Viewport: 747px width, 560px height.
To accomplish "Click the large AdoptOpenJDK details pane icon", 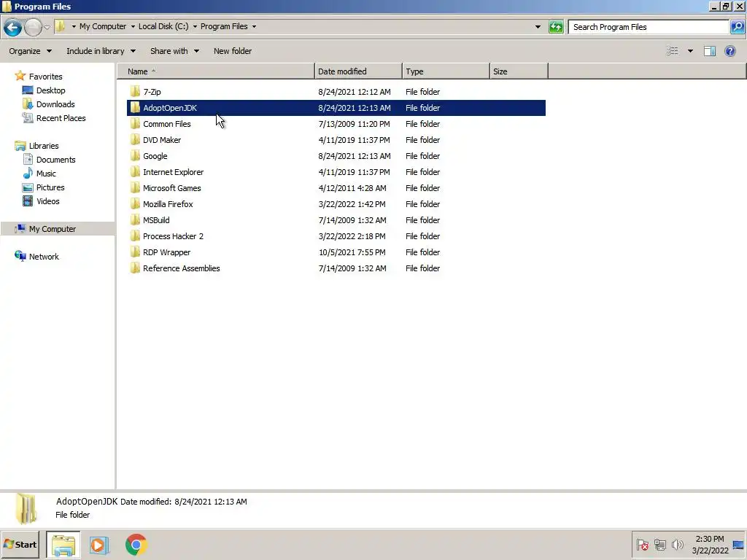I will (x=26, y=508).
